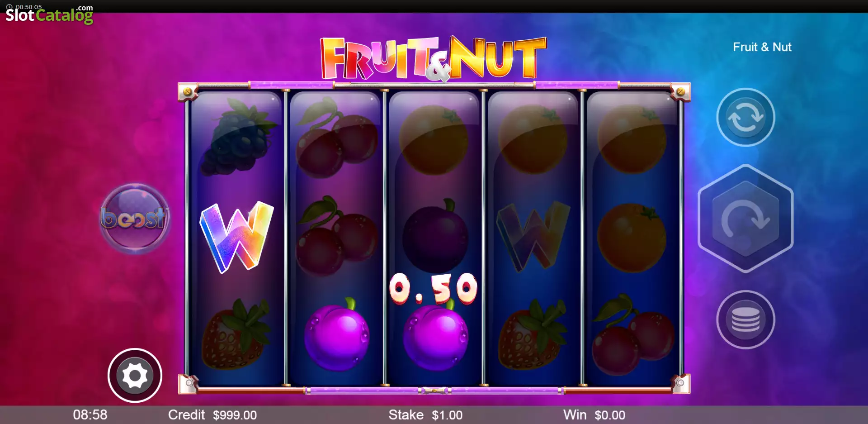Select the bright plum on reel two

click(x=336, y=335)
